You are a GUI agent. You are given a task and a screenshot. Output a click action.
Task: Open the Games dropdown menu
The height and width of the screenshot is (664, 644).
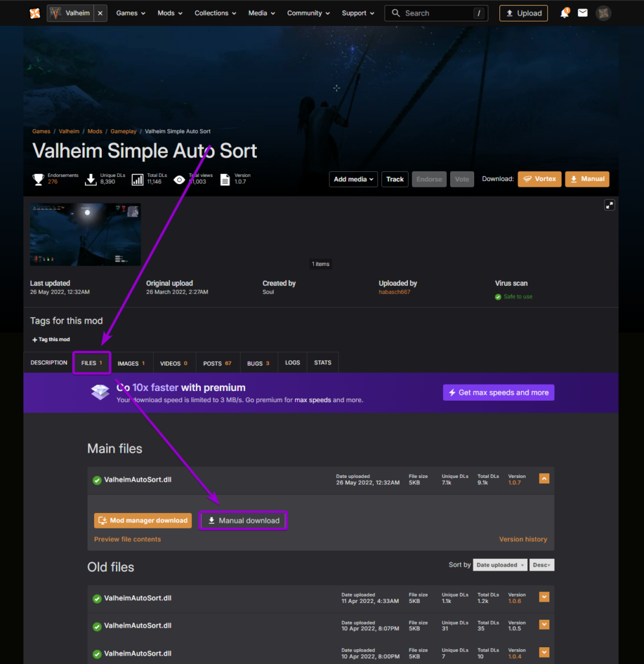131,13
